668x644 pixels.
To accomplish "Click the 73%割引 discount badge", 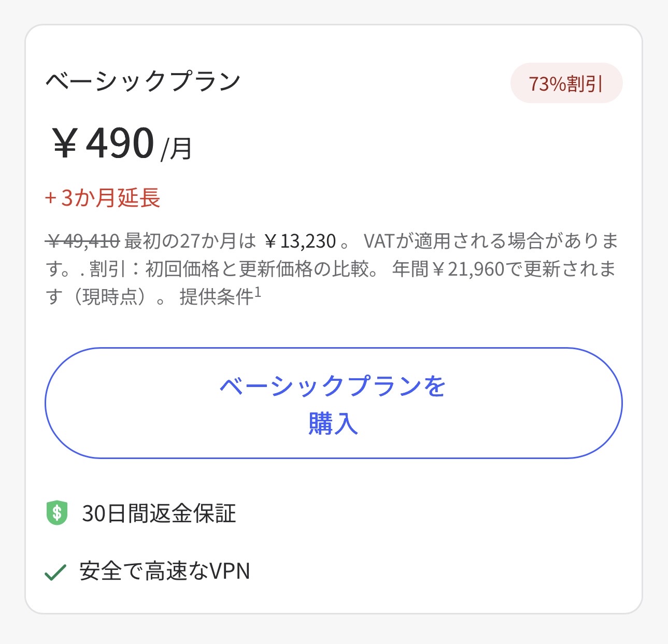I will tap(566, 83).
